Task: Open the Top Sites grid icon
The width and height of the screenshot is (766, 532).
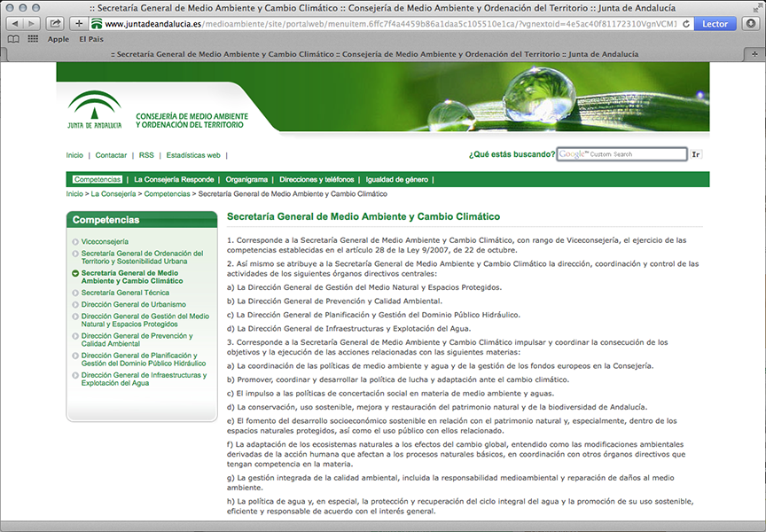Action: [x=33, y=39]
